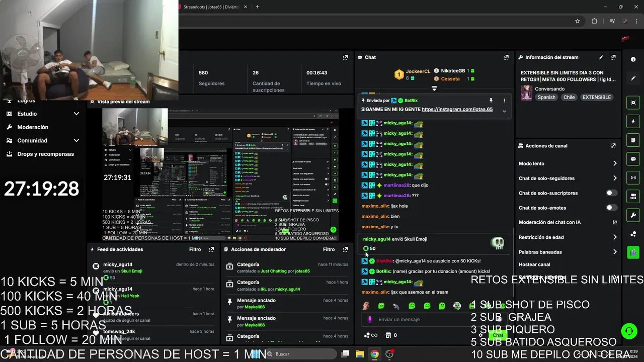
Task: Click the 580 Seguidores stat
Action: click(x=211, y=78)
